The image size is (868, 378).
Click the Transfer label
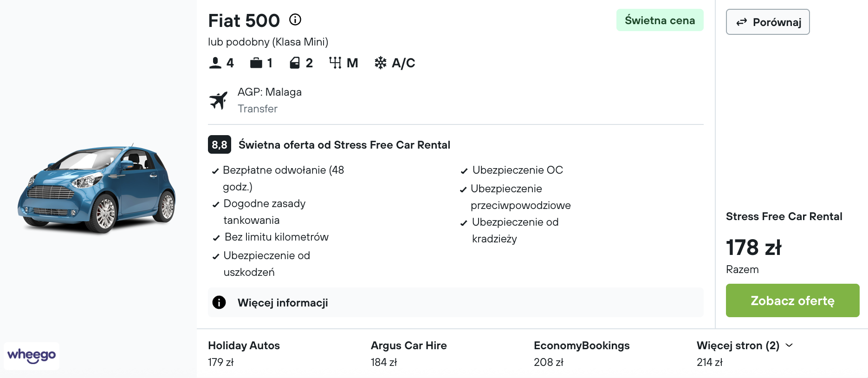pyautogui.click(x=258, y=109)
